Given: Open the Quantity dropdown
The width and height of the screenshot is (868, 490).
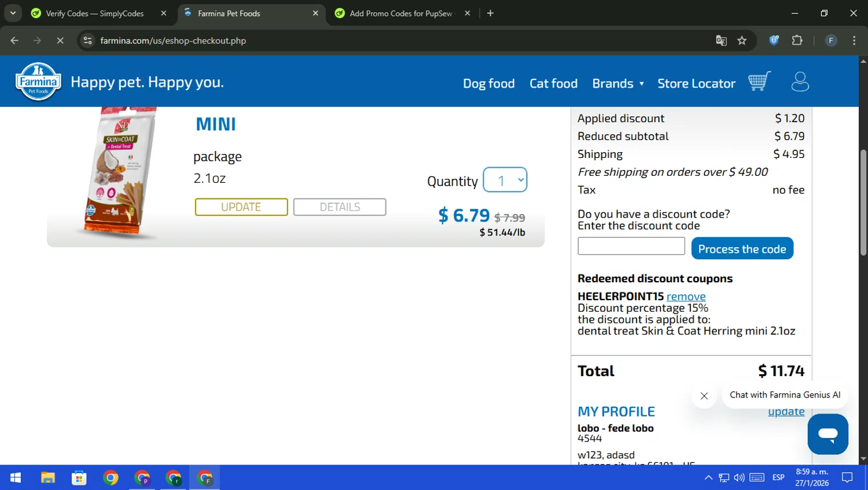Looking at the screenshot, I should [x=505, y=180].
